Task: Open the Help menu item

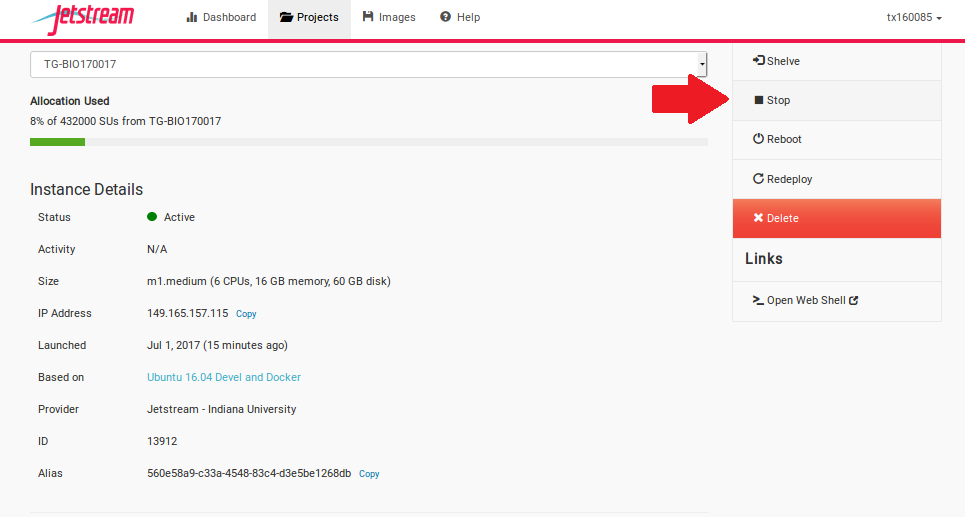Action: [x=460, y=17]
